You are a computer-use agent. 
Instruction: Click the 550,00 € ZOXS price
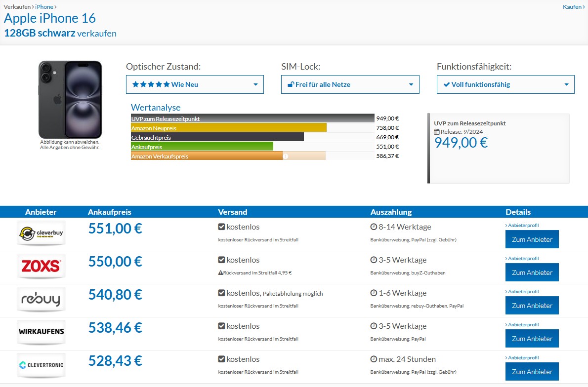pos(115,262)
